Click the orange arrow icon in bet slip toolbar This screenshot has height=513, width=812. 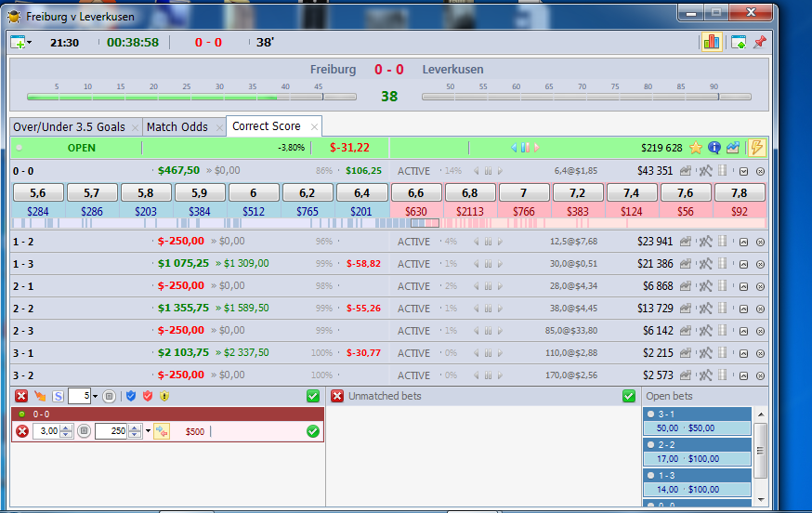[x=40, y=397]
